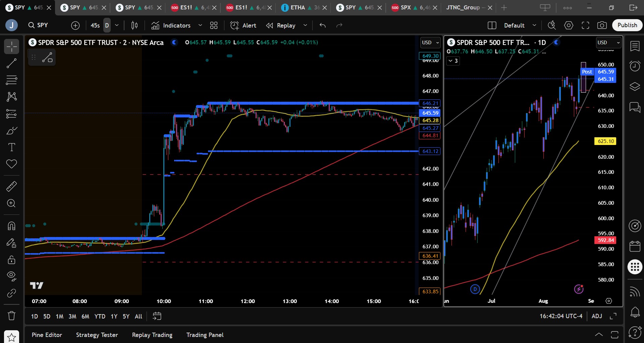This screenshot has height=343, width=644.
Task: Select the trend line drawing tool
Action: [x=11, y=63]
